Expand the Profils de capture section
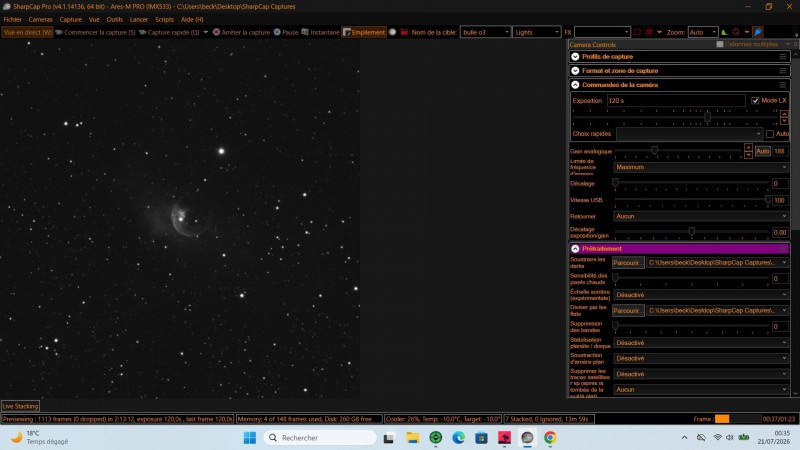The image size is (800, 450). point(576,57)
